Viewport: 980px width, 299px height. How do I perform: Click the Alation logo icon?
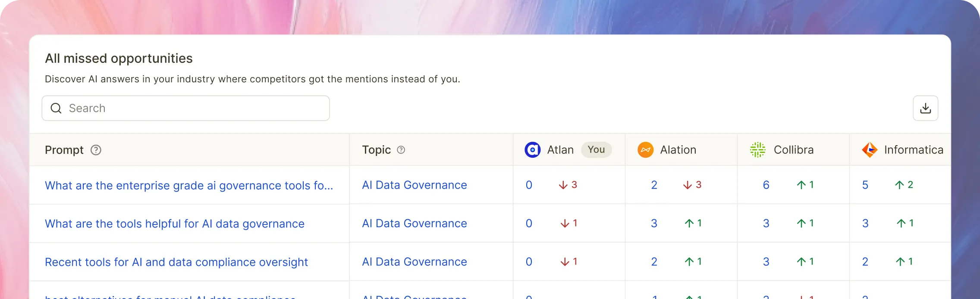coord(645,150)
